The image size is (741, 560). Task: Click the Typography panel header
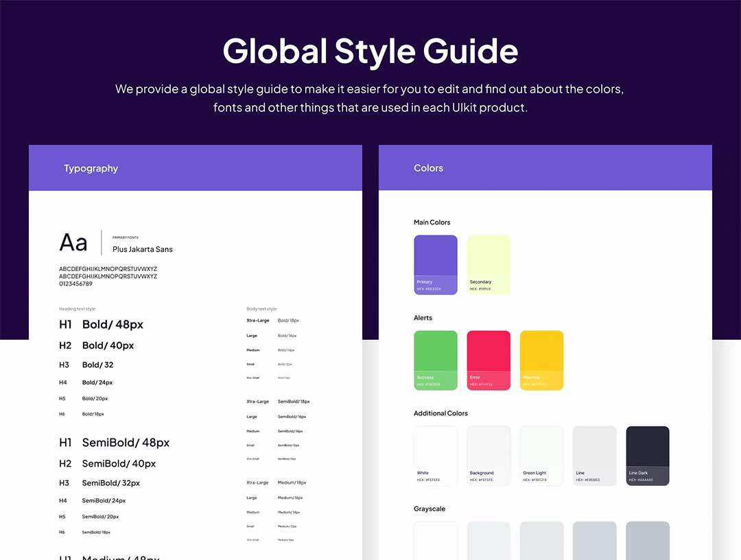pyautogui.click(x=91, y=168)
